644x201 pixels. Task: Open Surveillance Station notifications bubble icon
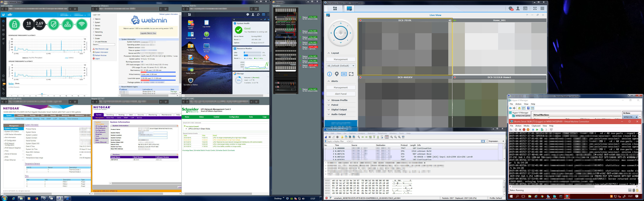pos(511,9)
